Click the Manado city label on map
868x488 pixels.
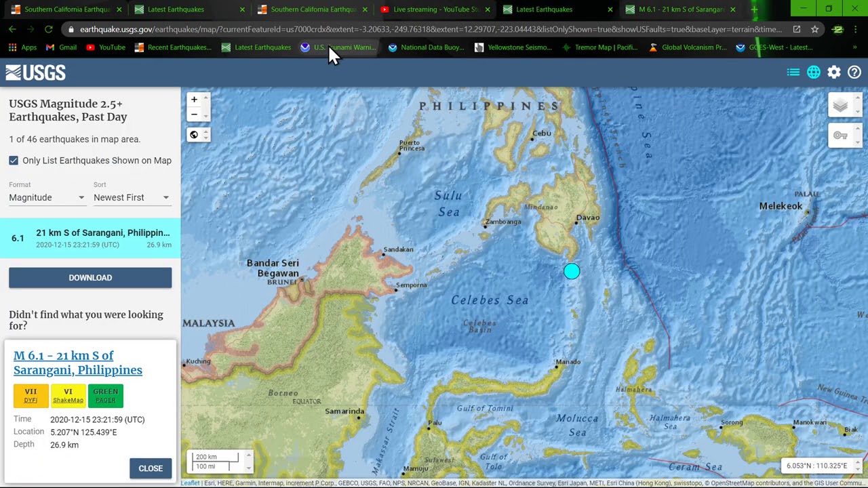pos(568,362)
